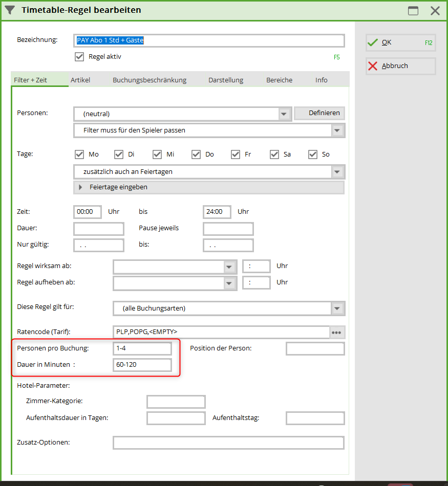448x486 pixels.
Task: Switch to the Artikel tab
Action: click(80, 80)
